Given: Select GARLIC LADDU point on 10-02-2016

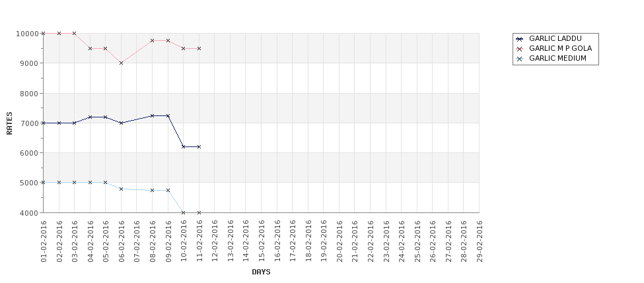Looking at the screenshot, I should tap(184, 147).
